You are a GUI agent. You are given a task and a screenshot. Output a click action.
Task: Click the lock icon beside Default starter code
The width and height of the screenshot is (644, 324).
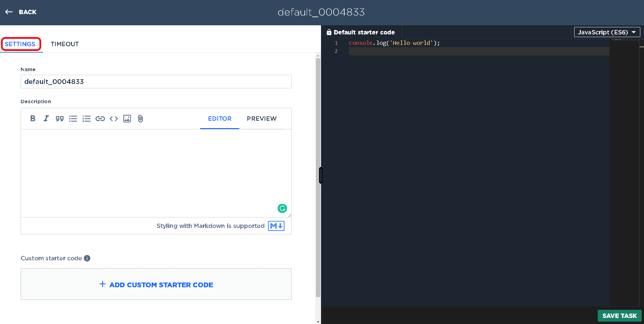[329, 32]
